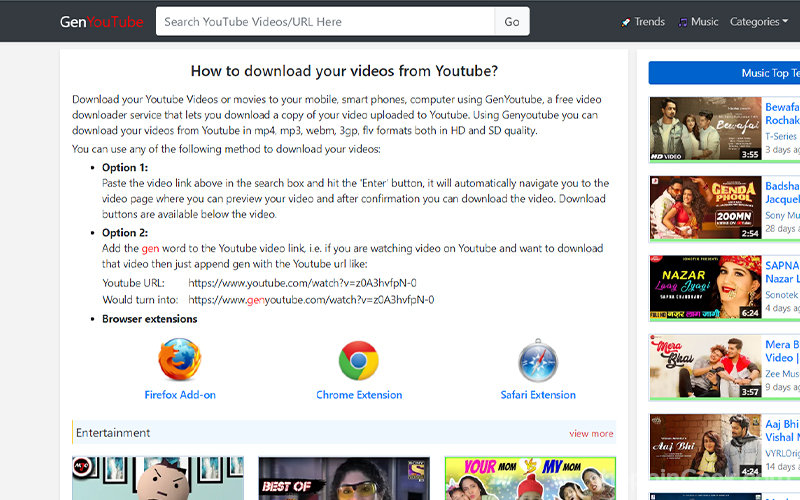Click the GenYouTube logo
Image resolution: width=800 pixels, height=500 pixels.
[102, 22]
